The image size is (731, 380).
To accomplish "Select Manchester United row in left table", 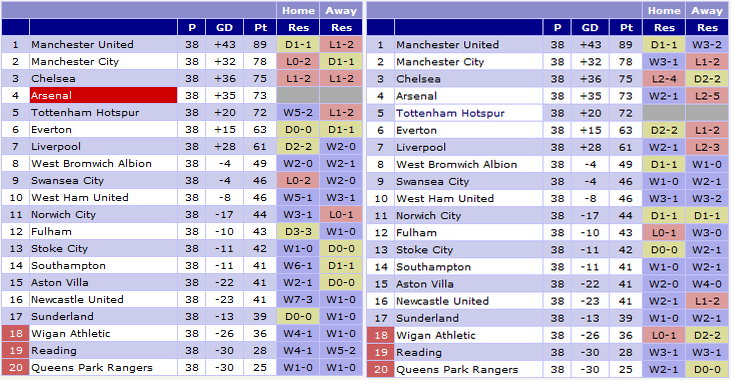I will [x=182, y=44].
